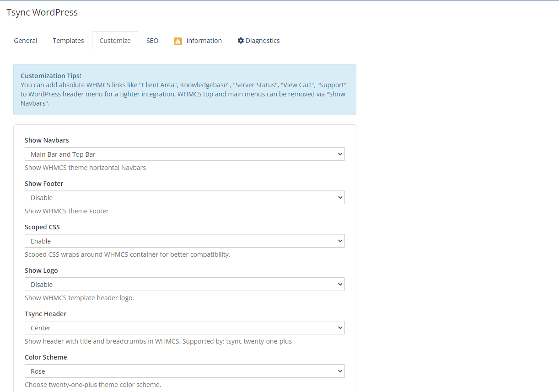Click 'Show WHMCS theme horizontal Navbars' help text
Image resolution: width=559 pixels, height=392 pixels.
85,168
